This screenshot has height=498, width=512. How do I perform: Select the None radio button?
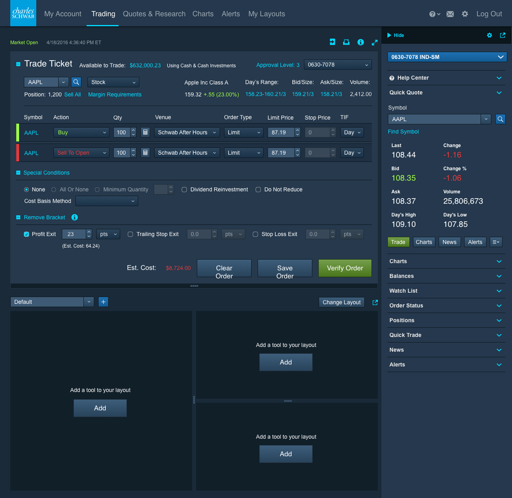tap(26, 189)
